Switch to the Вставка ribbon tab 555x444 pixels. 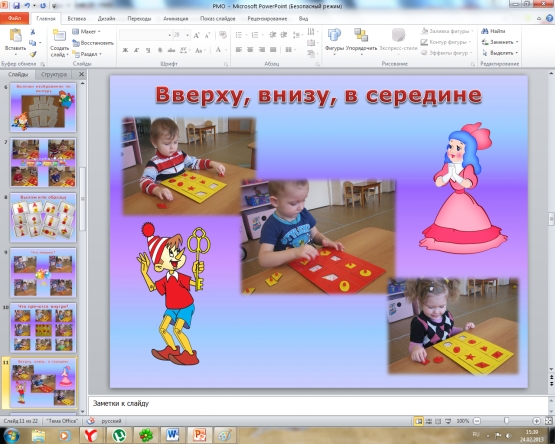(76, 19)
